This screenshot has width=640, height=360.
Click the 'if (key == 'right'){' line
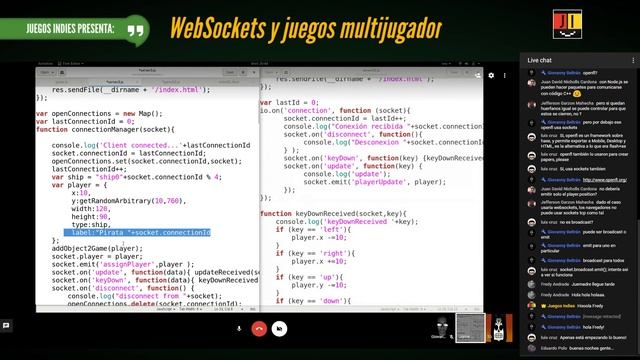coord(315,253)
